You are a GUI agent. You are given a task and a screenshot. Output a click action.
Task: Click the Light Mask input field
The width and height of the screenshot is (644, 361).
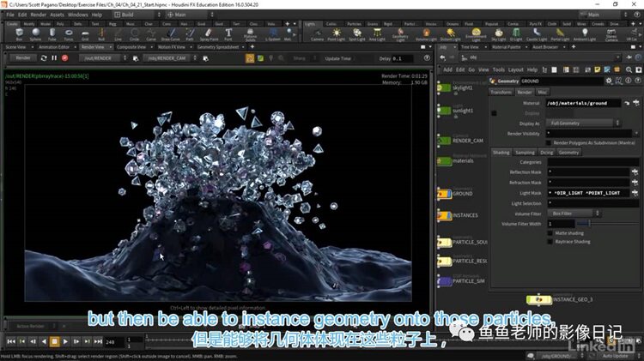[588, 193]
